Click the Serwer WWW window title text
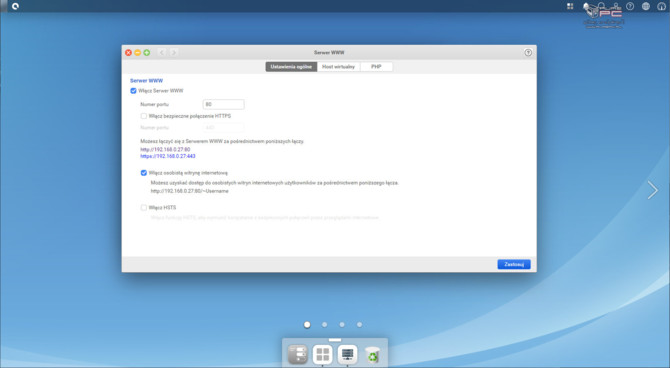 coord(329,53)
